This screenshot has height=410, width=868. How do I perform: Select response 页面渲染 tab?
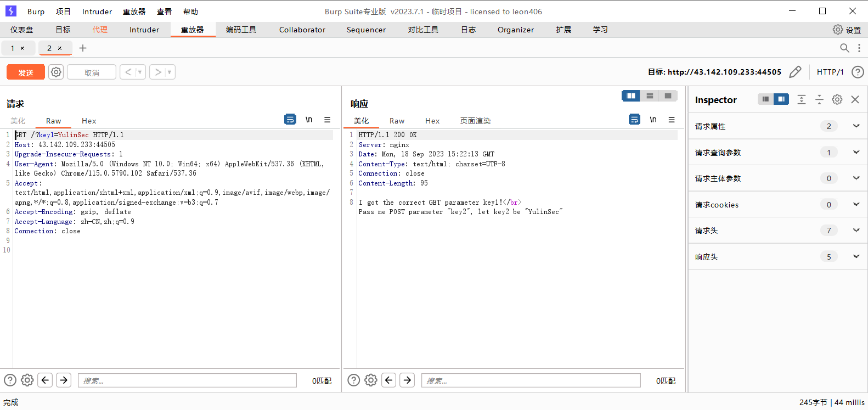(x=475, y=121)
